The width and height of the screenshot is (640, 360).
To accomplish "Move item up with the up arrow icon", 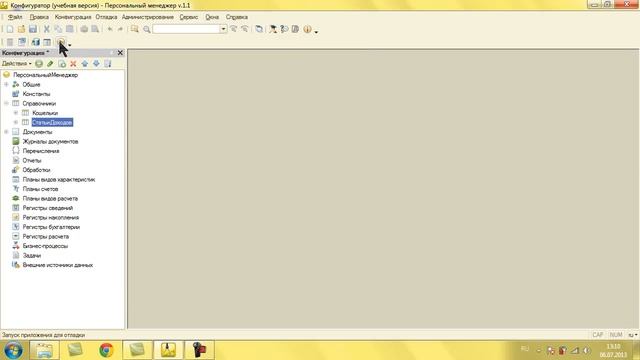I will point(84,64).
